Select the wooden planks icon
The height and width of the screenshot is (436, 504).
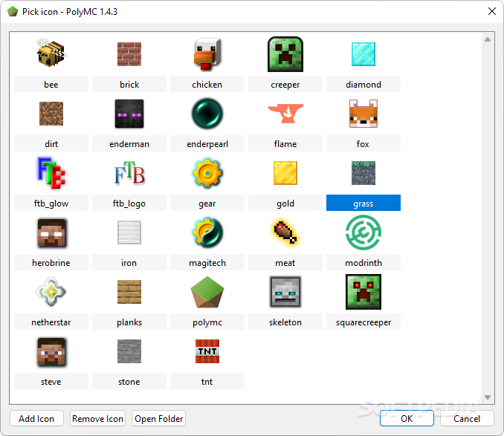(x=129, y=292)
